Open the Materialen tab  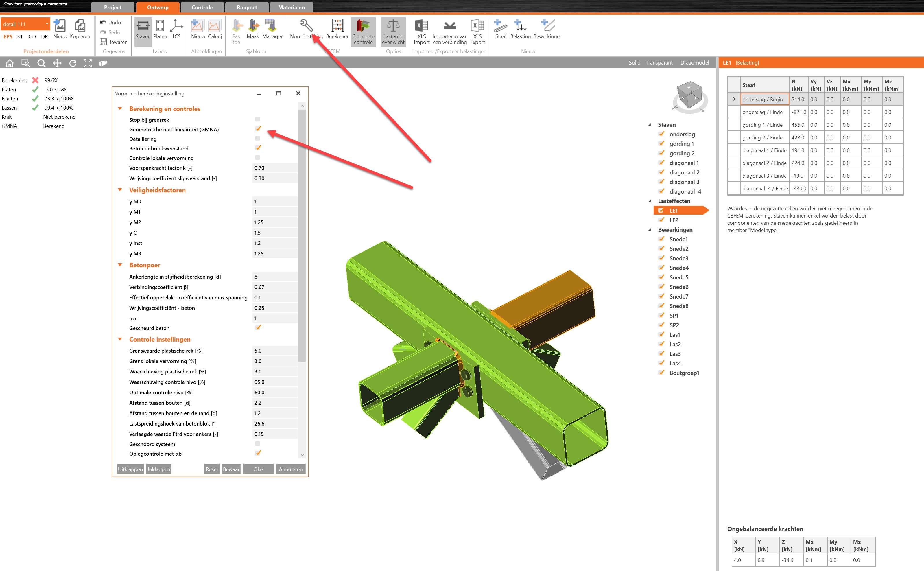click(291, 7)
